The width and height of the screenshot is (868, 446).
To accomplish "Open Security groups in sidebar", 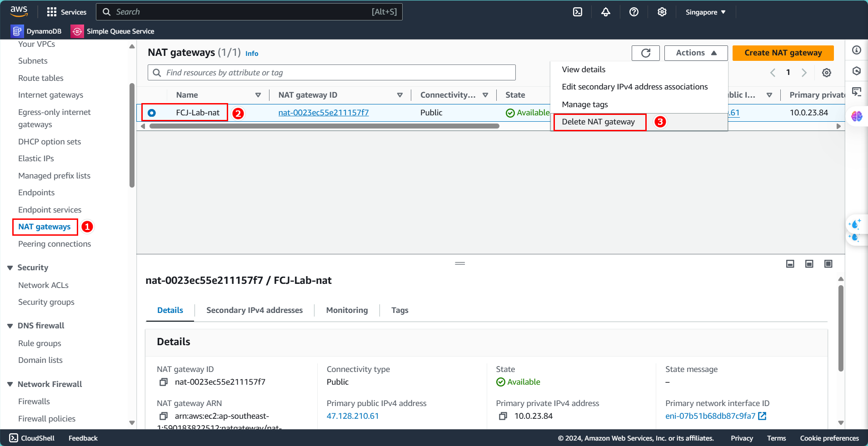I will [46, 302].
